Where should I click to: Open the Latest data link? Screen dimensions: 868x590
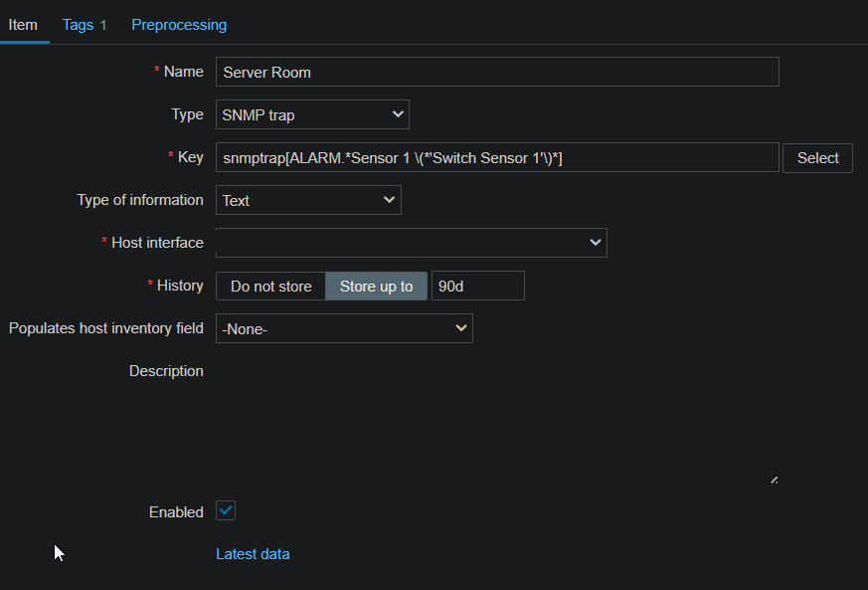point(253,554)
